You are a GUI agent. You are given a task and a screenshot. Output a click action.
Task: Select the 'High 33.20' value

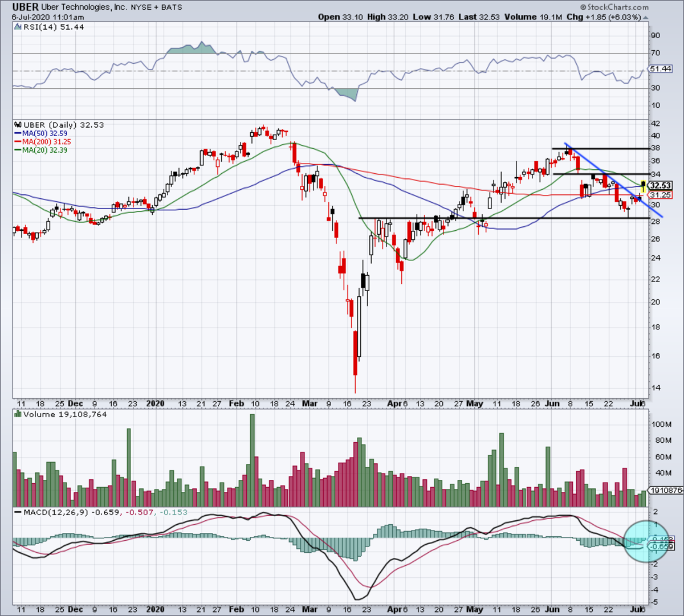388,17
